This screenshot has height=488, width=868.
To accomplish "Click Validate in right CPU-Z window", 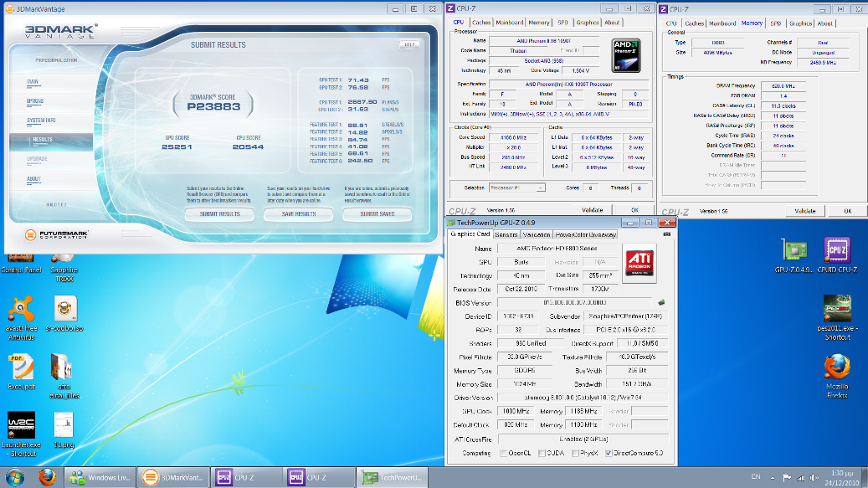I will pos(805,212).
